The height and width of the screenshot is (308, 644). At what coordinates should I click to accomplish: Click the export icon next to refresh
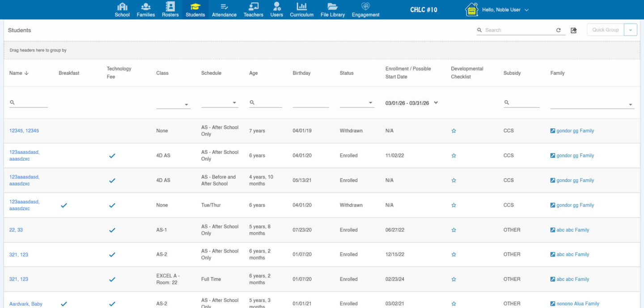click(x=574, y=30)
